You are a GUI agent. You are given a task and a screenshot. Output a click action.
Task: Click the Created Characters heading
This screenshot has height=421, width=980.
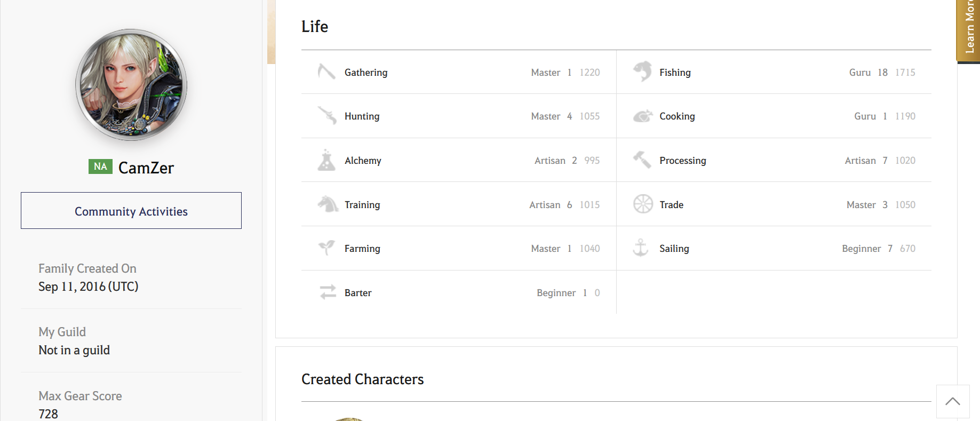point(362,379)
